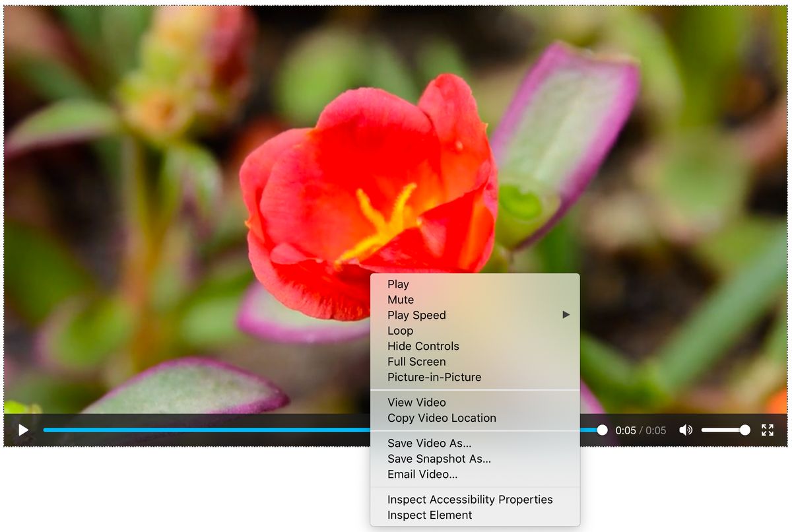Click the playhead knob at the timeline end
Screen dimensions: 792x532
pos(602,430)
